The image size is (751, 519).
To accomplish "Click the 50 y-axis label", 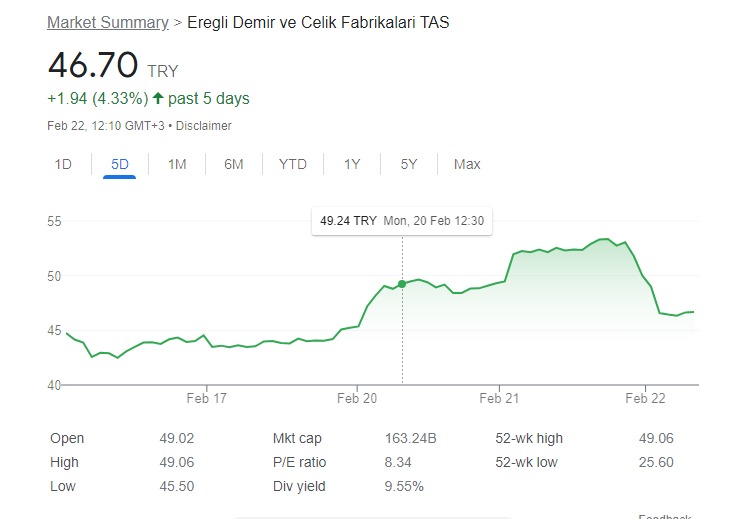I will tap(54, 276).
